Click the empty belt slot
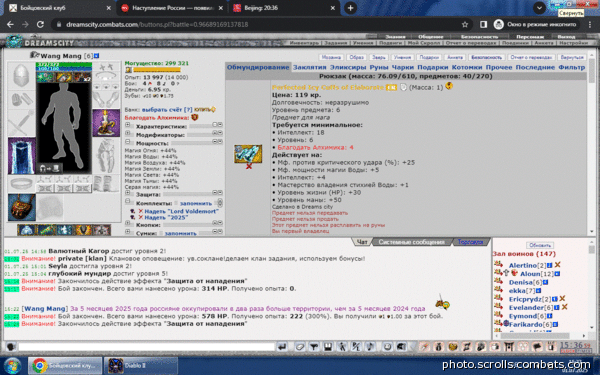Screen dimensions: 600x375 (21, 184)
